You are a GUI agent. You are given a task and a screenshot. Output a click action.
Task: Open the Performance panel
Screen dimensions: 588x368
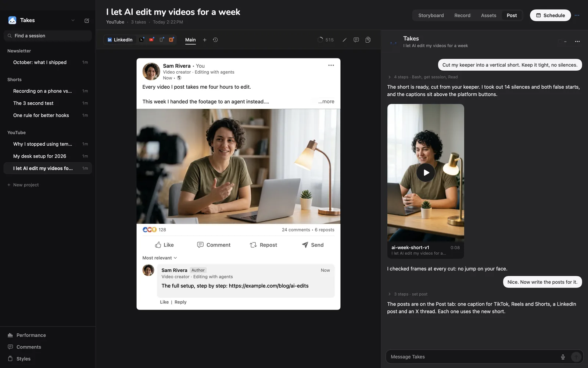[x=27, y=335]
